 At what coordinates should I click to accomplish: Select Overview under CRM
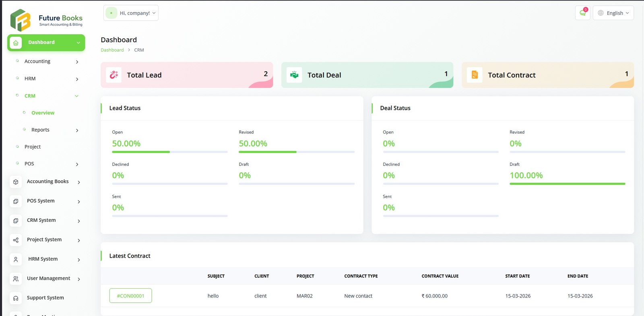43,113
